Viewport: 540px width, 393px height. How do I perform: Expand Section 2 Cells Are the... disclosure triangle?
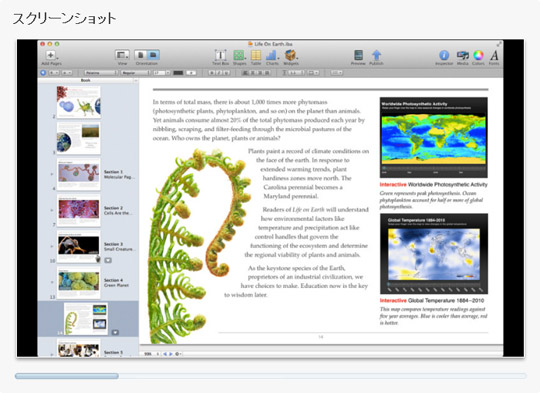pos(52,210)
